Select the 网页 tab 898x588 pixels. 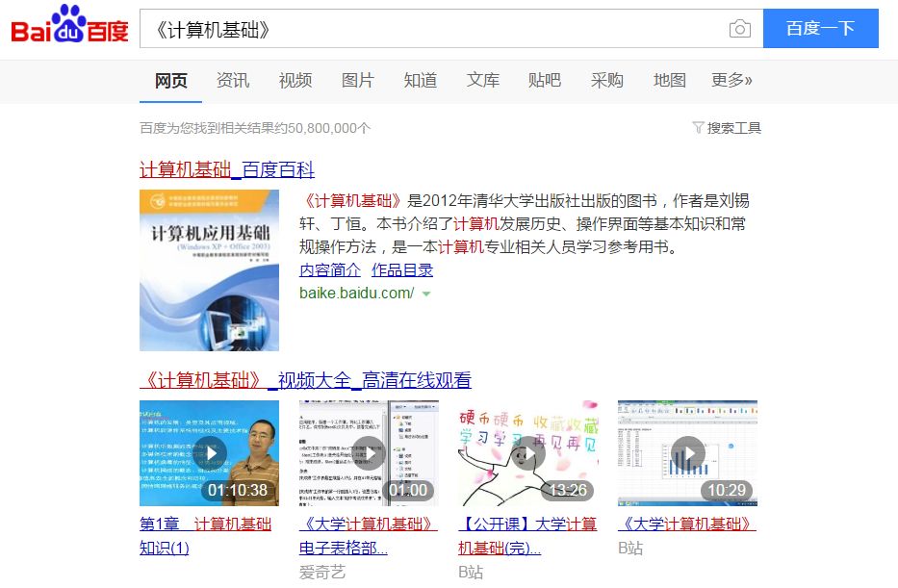[170, 80]
